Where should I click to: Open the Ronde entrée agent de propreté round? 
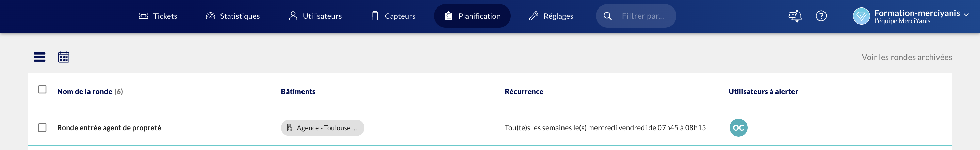point(109,127)
